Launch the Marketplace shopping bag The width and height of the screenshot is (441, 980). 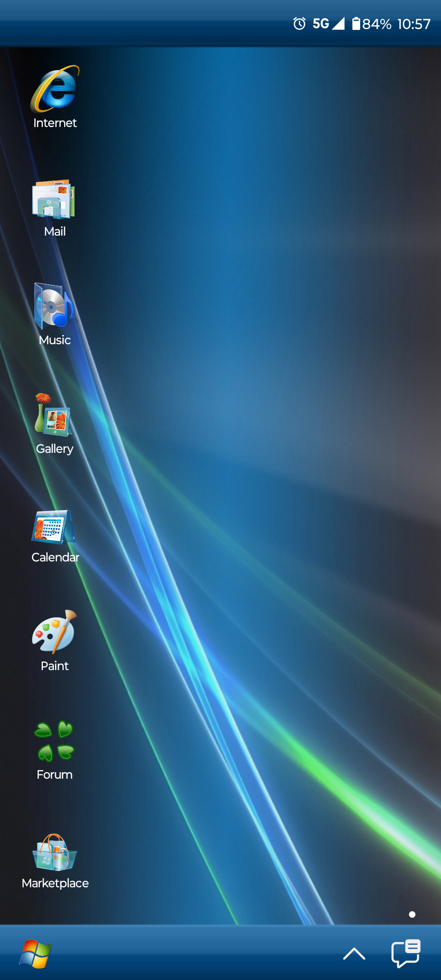point(54,852)
